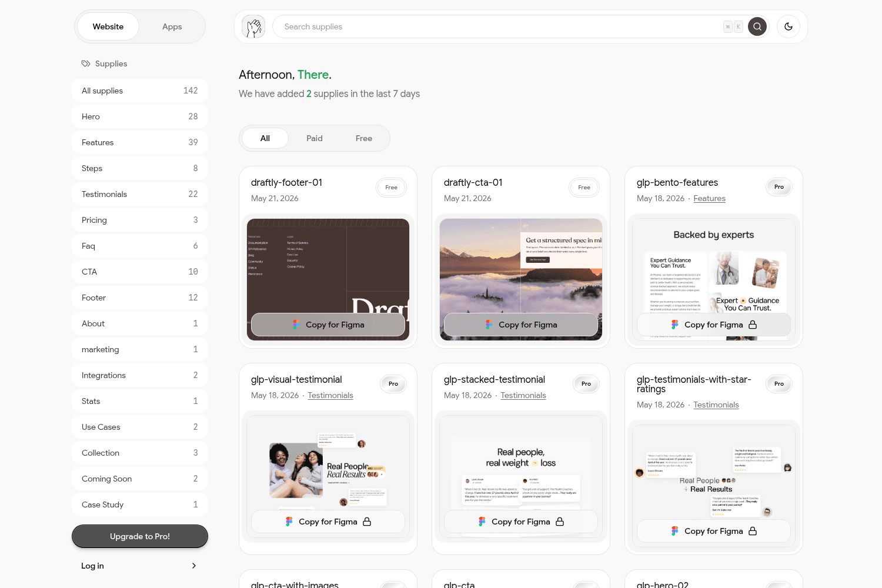Click Free badge on draftly-footer-01
Screen dimensions: 882x588
click(x=391, y=188)
